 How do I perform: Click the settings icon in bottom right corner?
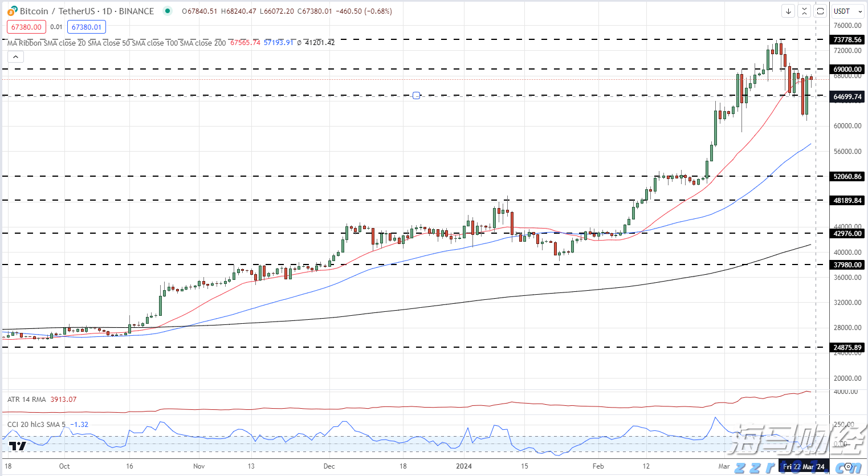(x=848, y=466)
